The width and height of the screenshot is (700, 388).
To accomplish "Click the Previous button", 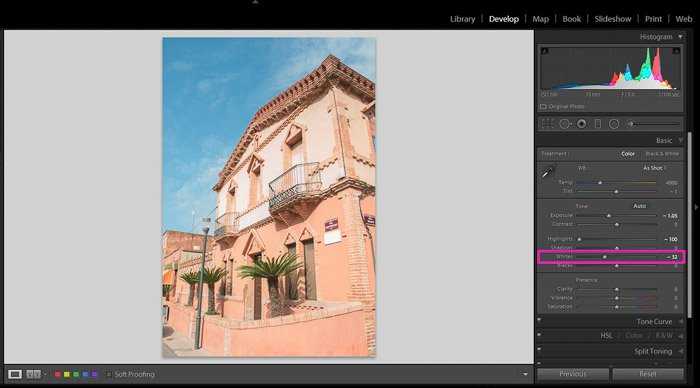I will coord(573,374).
